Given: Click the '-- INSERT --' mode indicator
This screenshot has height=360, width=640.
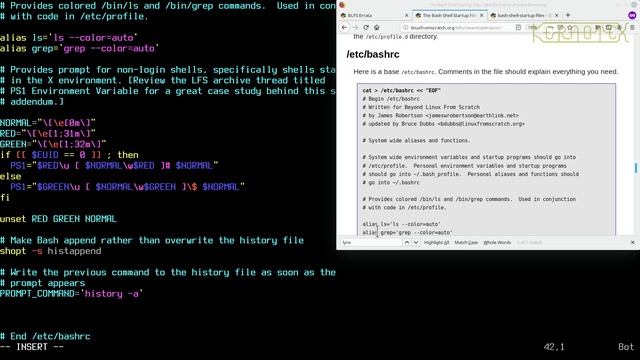Looking at the screenshot, I should [x=32, y=347].
